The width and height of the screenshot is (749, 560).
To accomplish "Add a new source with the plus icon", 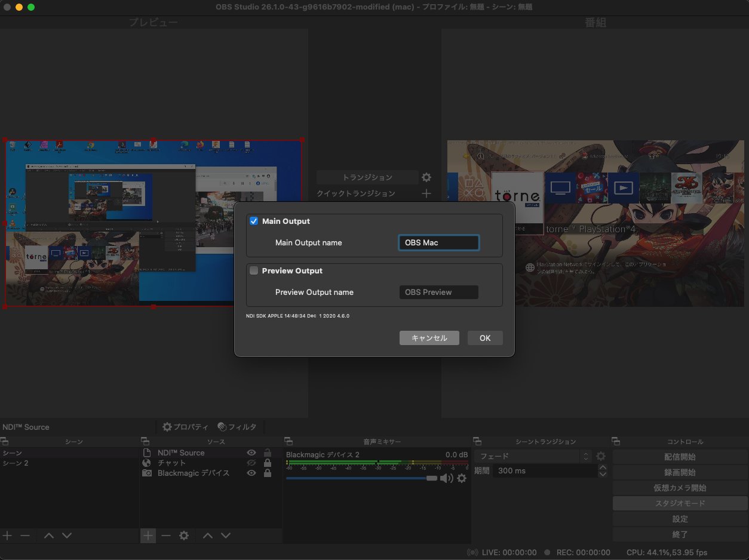I will pos(148,536).
